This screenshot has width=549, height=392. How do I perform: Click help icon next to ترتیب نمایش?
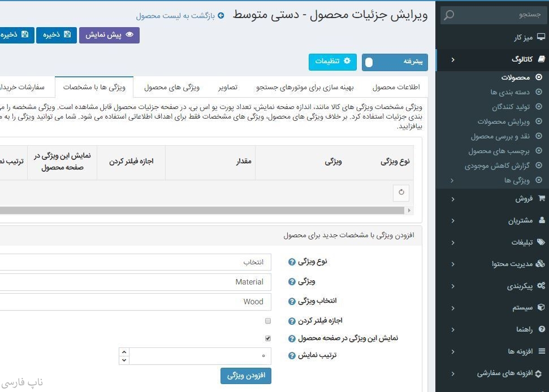coord(292,356)
